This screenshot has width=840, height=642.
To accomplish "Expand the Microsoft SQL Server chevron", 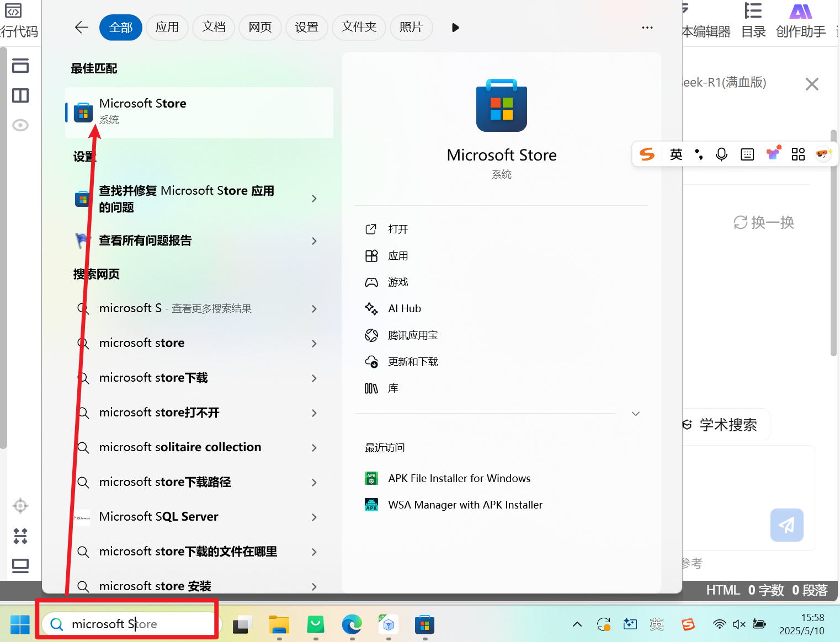I will click(314, 517).
